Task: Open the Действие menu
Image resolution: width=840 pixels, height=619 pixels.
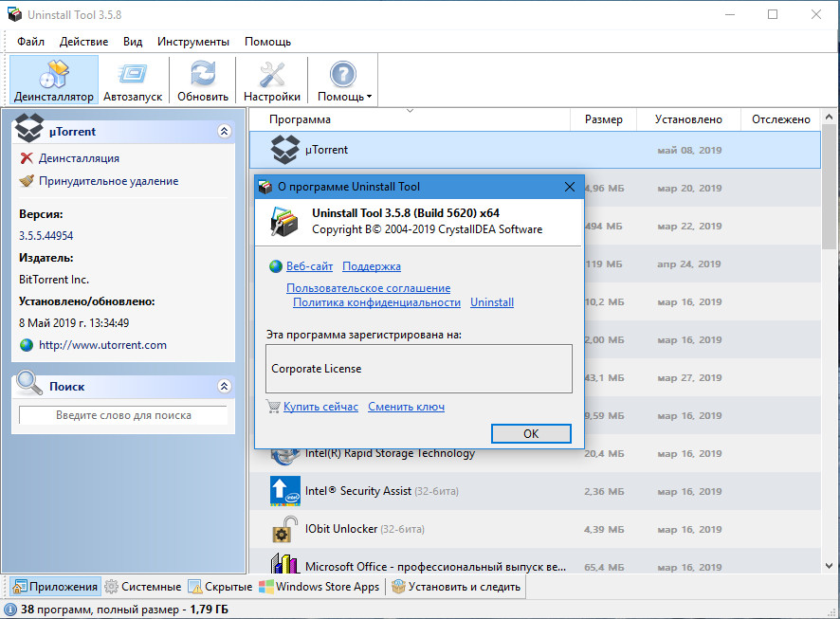Action: 83,42
